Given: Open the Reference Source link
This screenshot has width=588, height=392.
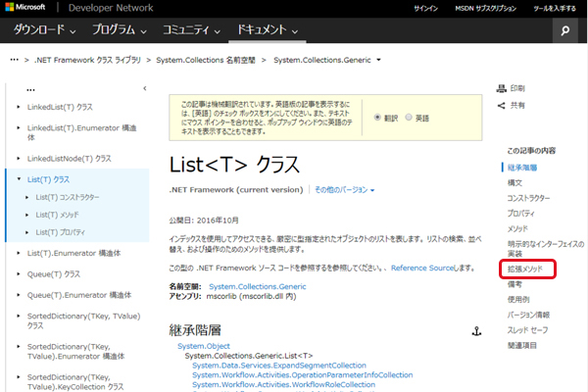Looking at the screenshot, I should click(x=422, y=268).
